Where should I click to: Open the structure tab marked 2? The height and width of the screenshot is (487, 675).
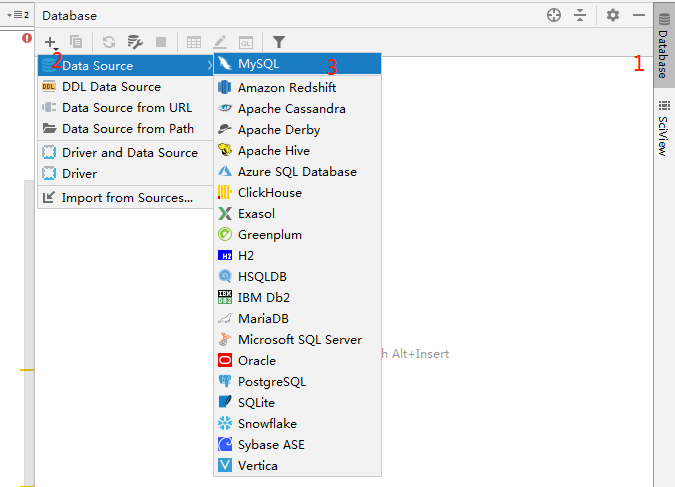click(17, 15)
